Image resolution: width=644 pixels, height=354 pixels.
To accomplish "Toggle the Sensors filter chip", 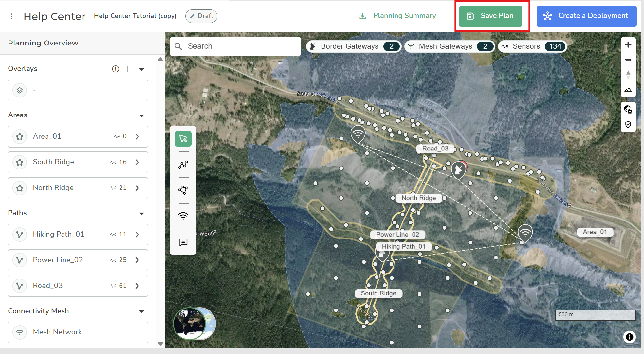I will click(x=532, y=46).
